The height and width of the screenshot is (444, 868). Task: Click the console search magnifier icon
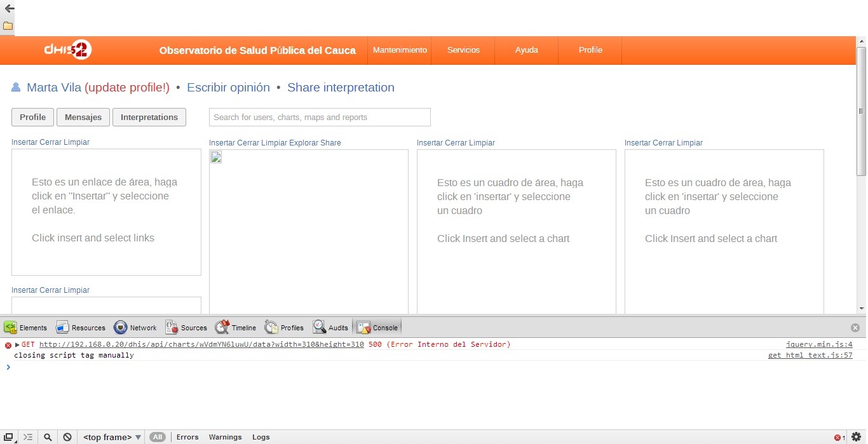tap(48, 437)
